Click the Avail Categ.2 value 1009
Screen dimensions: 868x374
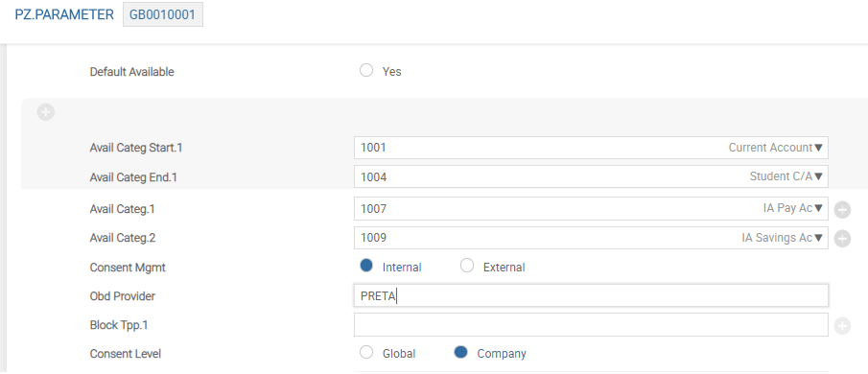(374, 238)
